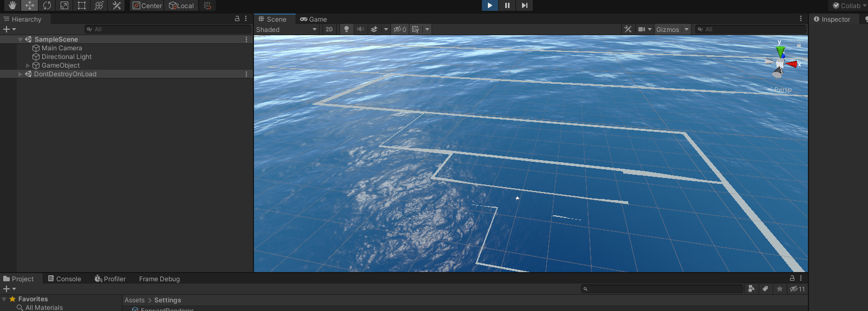Open grid settings dropdown arrow
Viewport: 868px width, 311px height.
click(427, 29)
